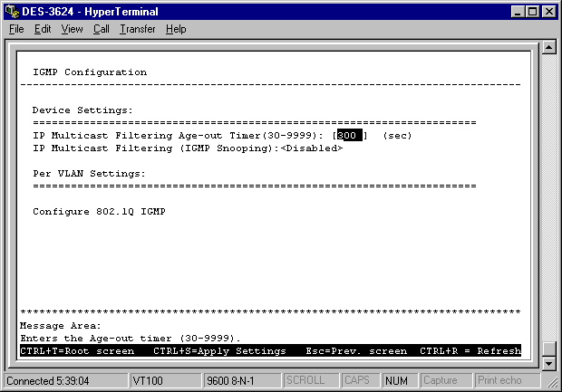The width and height of the screenshot is (562, 392).
Task: Click the SCROLL indicator in status bar
Action: tap(306, 381)
